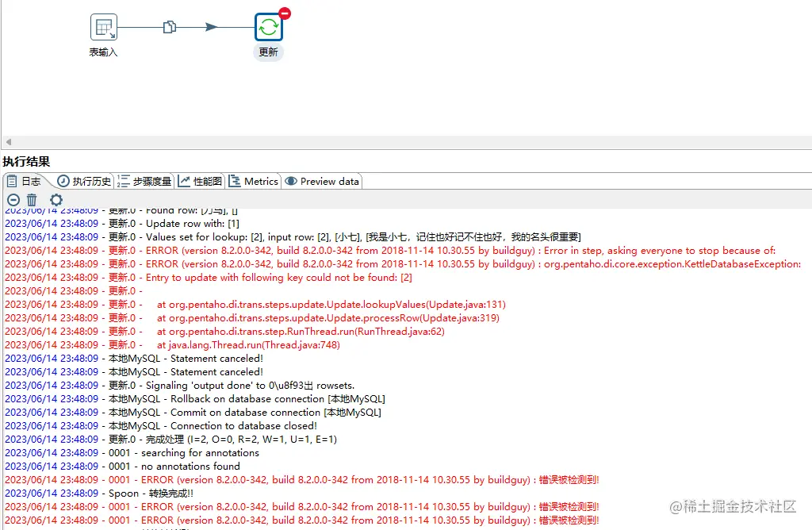The height and width of the screenshot is (530, 812).
Task: Click log line "Signaling 'output done'"
Action: [x=180, y=385]
